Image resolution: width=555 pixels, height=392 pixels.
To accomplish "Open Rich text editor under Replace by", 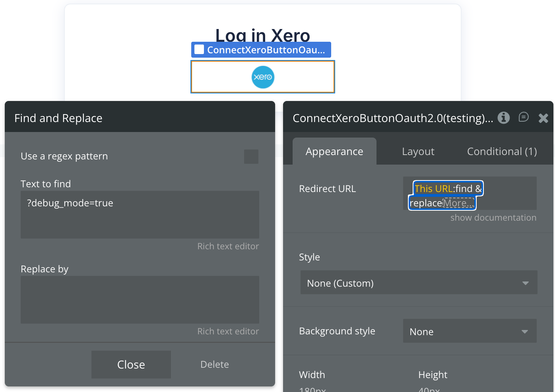I will 228,331.
